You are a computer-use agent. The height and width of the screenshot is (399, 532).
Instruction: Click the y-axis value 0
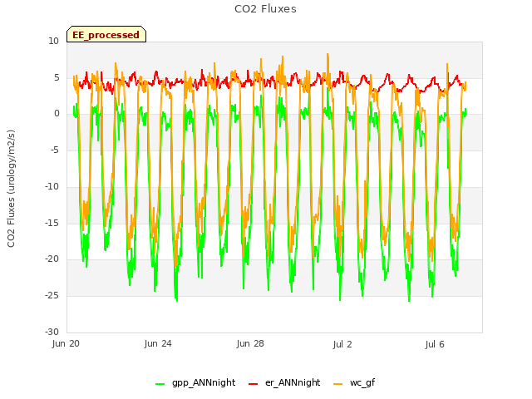click(57, 114)
